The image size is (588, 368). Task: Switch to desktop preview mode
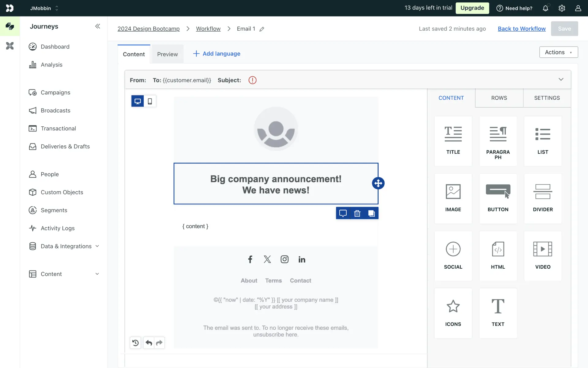tap(138, 101)
